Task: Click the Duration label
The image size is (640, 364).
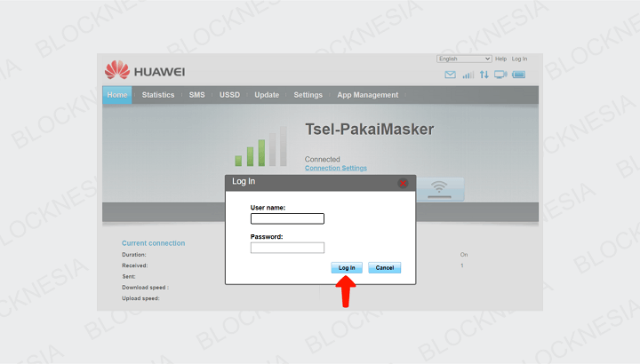Action: pos(134,254)
